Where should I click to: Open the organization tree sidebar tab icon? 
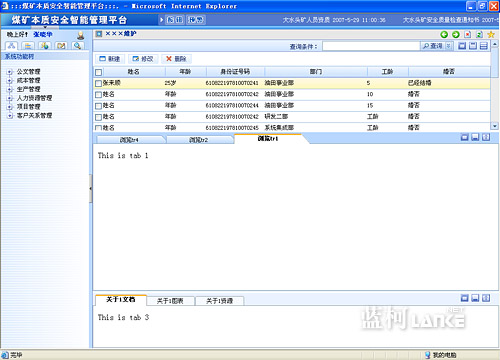click(x=11, y=46)
